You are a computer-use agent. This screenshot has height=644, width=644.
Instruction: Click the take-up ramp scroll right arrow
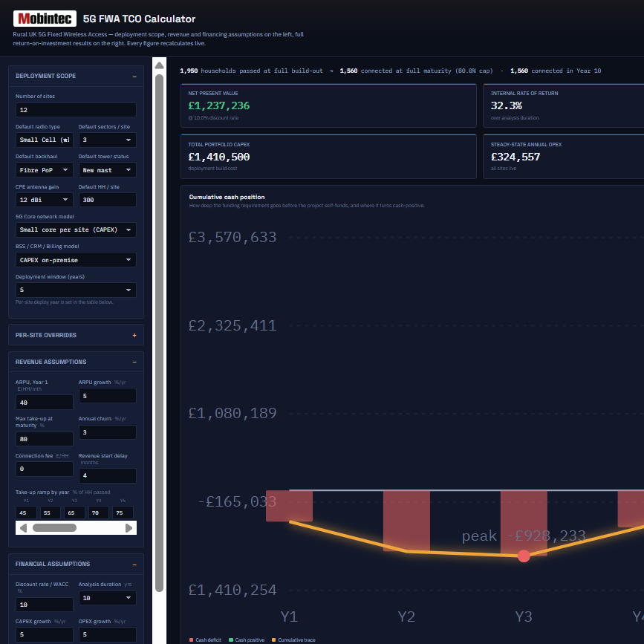coord(129,528)
